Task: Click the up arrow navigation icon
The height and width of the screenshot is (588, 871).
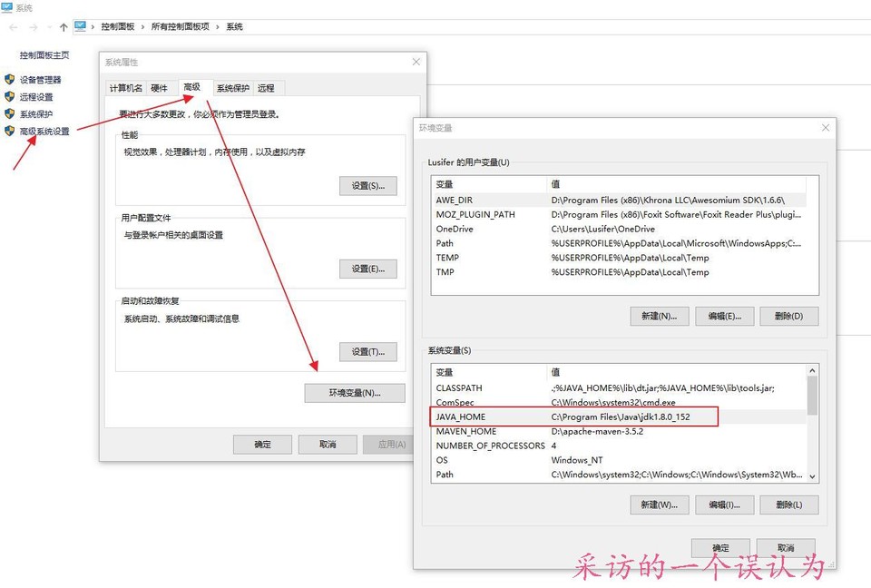Action: [x=64, y=27]
